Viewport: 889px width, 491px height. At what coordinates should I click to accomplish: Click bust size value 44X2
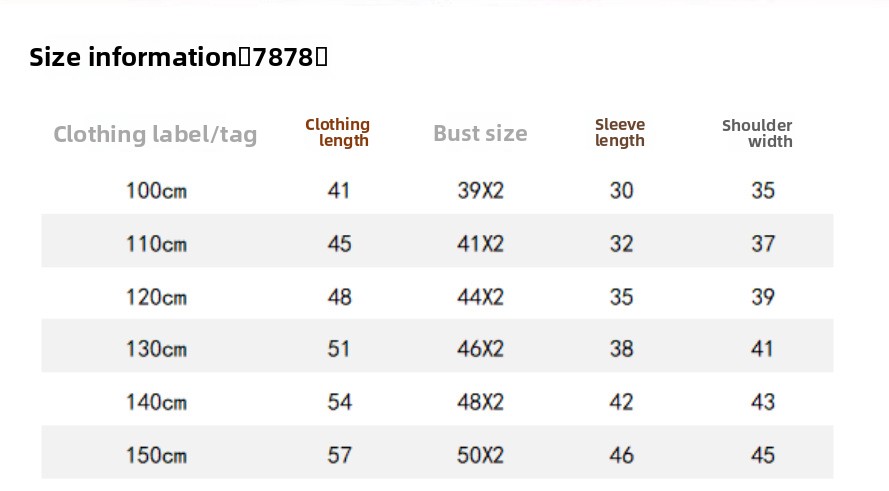[480, 297]
